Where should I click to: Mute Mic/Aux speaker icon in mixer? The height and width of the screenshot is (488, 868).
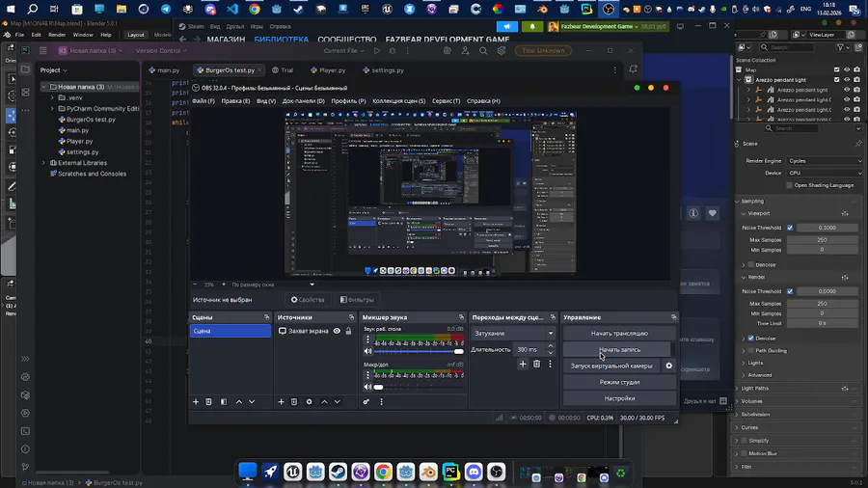coord(367,387)
